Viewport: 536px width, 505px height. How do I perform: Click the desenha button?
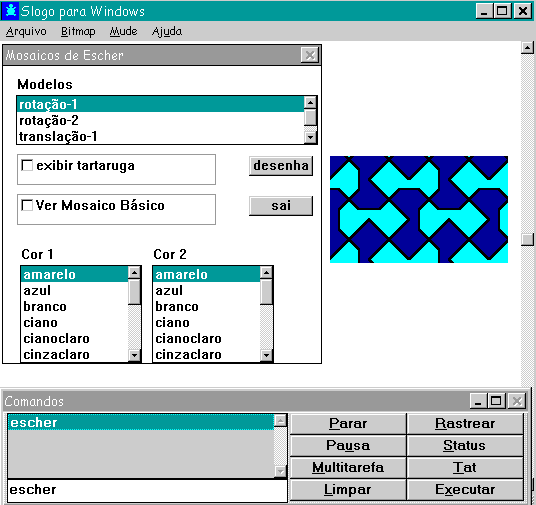click(x=281, y=166)
